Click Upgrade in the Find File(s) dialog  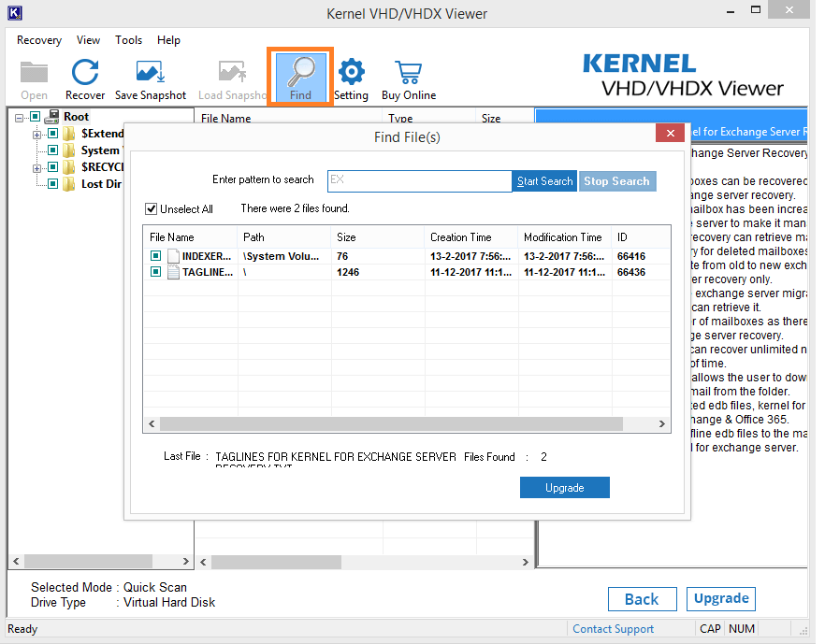(x=565, y=487)
